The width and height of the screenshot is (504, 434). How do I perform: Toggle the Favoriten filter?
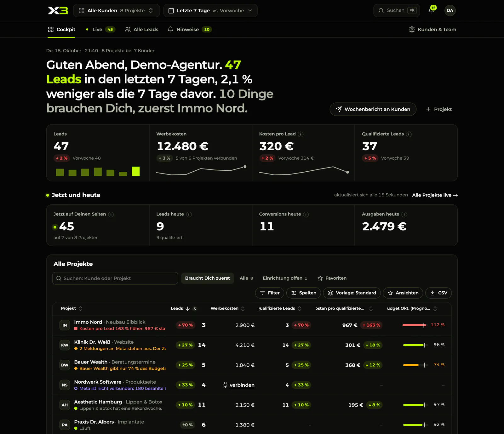332,278
